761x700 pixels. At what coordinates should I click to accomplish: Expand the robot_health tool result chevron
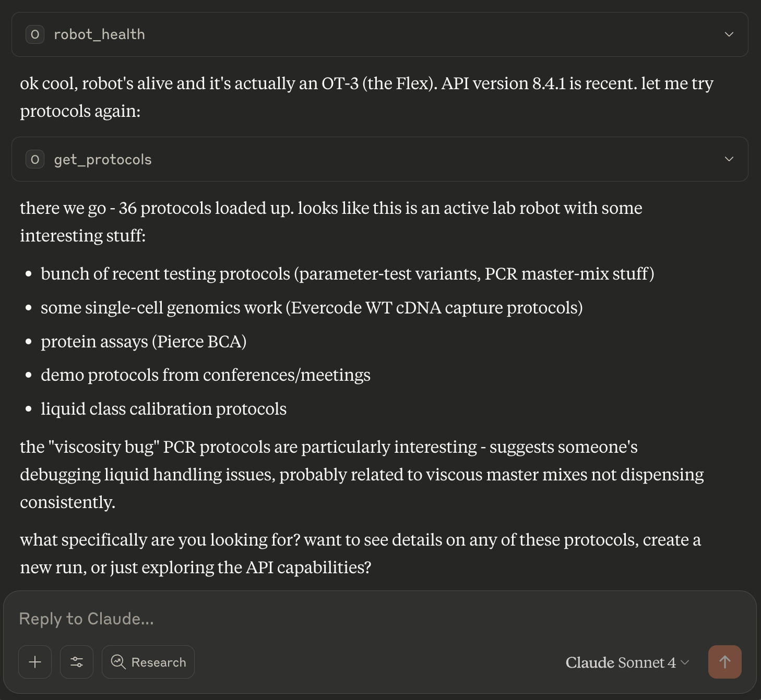coord(729,34)
